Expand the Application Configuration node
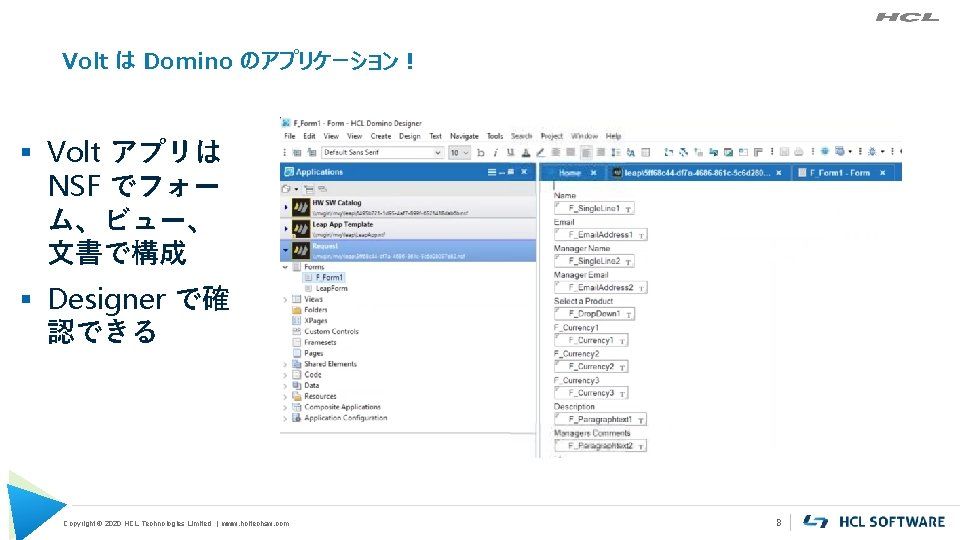 click(x=285, y=418)
